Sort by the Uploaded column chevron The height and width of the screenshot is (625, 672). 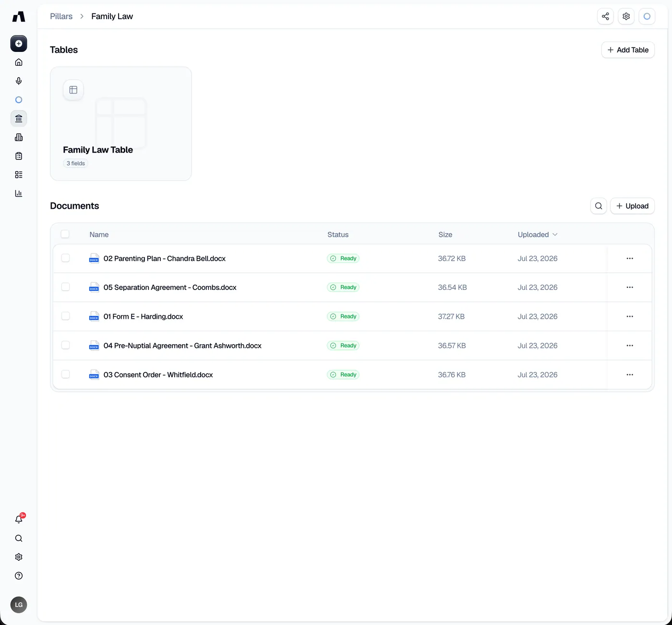(x=555, y=235)
